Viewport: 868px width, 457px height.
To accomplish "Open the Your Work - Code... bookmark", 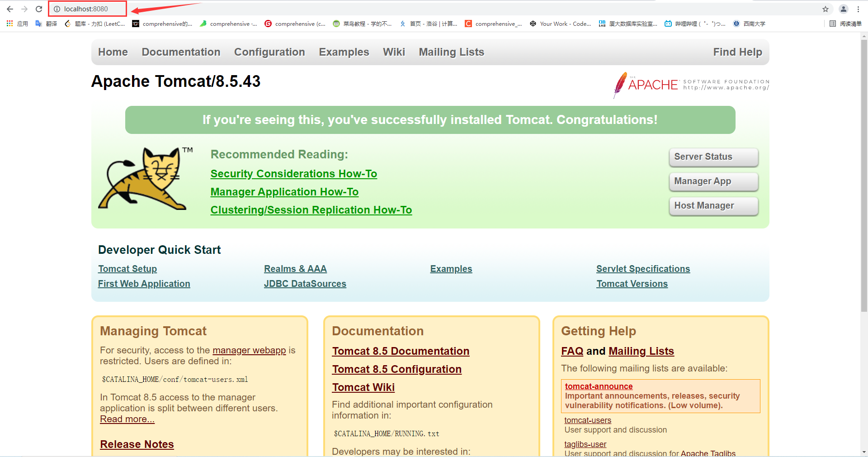I will click(x=561, y=24).
